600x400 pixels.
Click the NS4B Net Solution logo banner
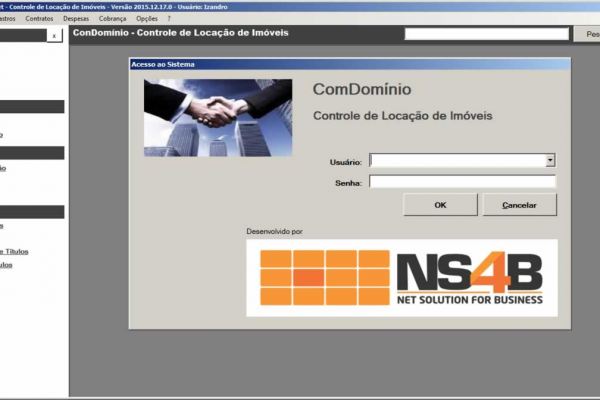[402, 278]
